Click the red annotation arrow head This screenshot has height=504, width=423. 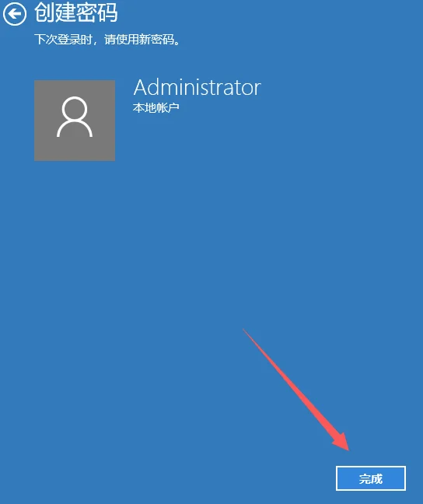click(341, 442)
